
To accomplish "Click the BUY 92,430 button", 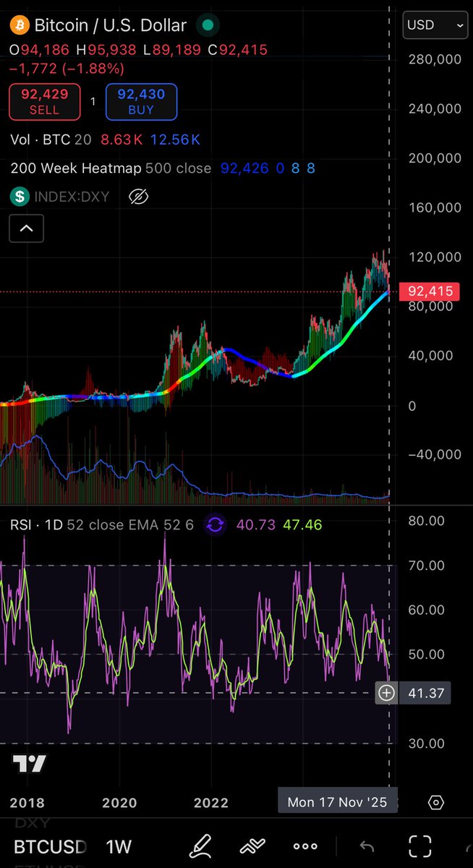I will (x=141, y=101).
